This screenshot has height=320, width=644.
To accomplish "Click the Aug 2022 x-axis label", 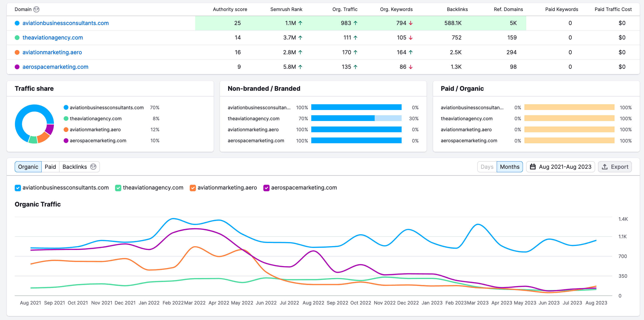I will pos(313,303).
